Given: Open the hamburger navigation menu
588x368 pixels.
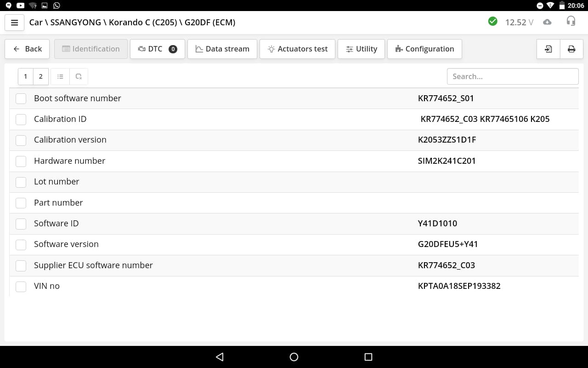Looking at the screenshot, I should pyautogui.click(x=14, y=22).
